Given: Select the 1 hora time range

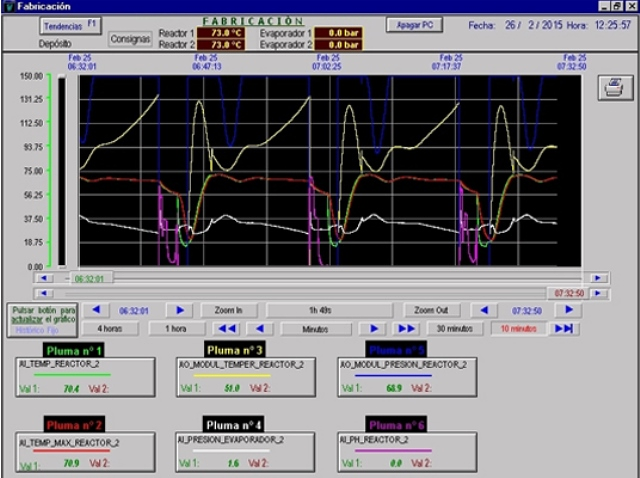Looking at the screenshot, I should tap(176, 328).
